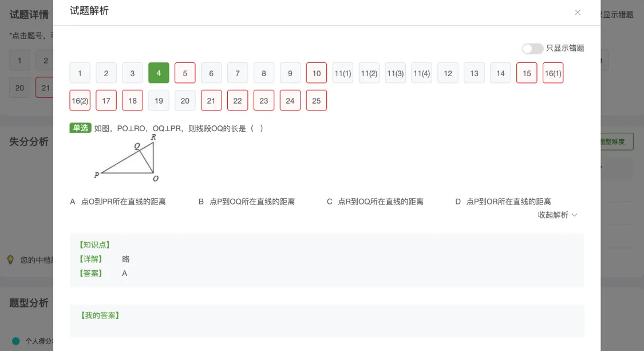
Task: Close the 试题解析 dialog
Action: point(578,13)
